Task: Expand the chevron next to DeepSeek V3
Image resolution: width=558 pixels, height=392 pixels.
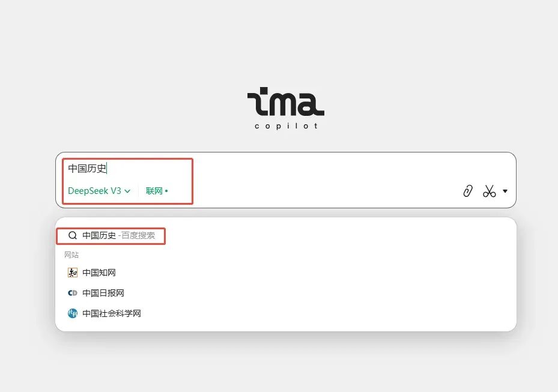Action: click(x=127, y=191)
